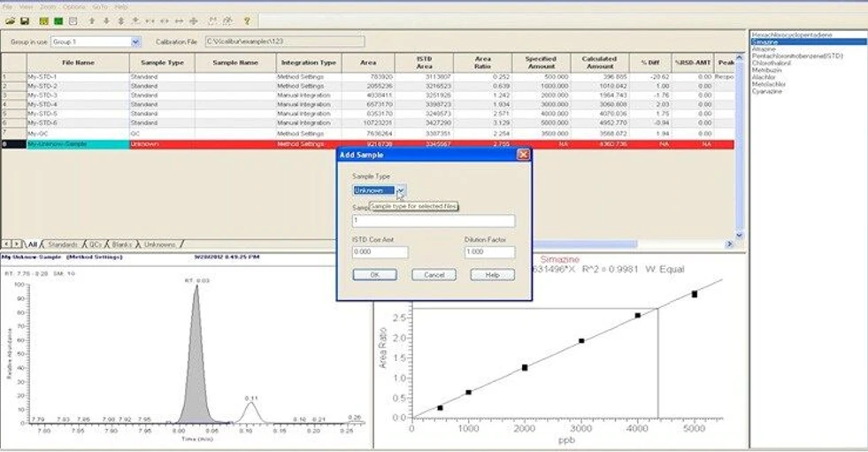Click Cancel in the Add Sample dialog

click(434, 274)
